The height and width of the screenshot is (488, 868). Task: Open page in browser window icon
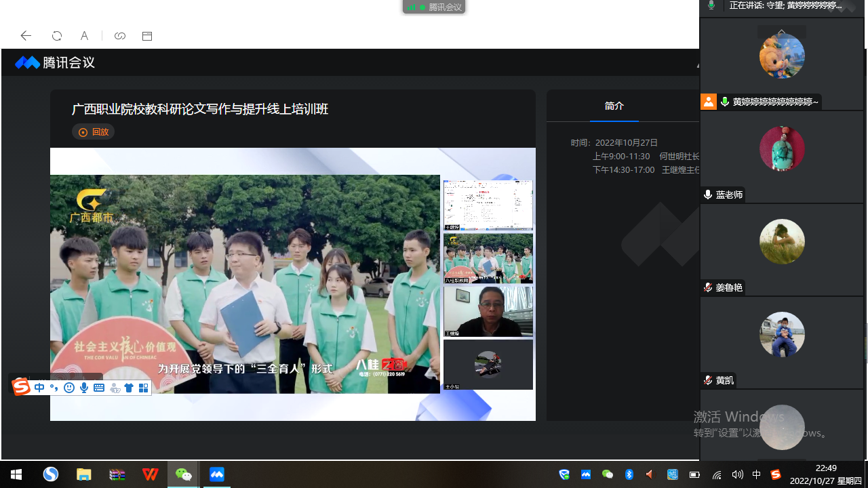[147, 36]
